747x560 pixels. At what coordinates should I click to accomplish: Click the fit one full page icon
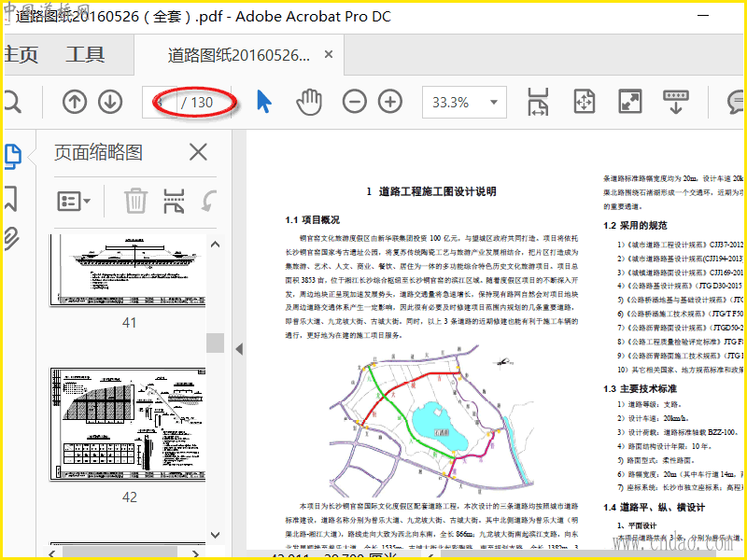(x=585, y=102)
